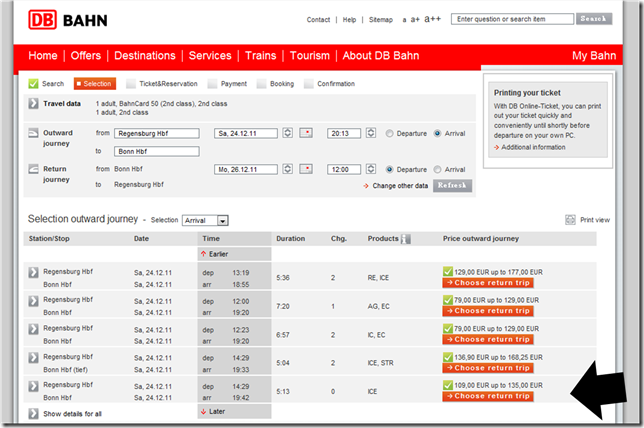The height and width of the screenshot is (428, 644).
Task: Adjust outward date with stepper arrows
Action: pos(288,133)
